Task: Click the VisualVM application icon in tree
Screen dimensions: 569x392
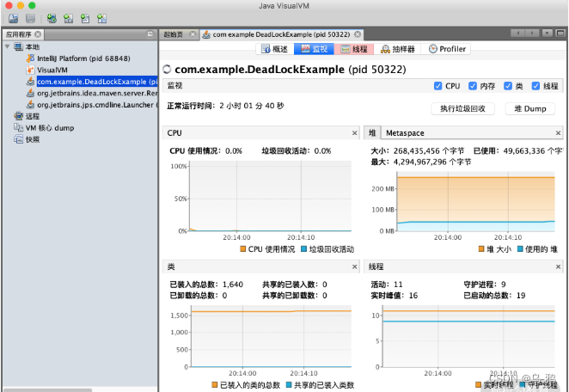Action: point(30,70)
